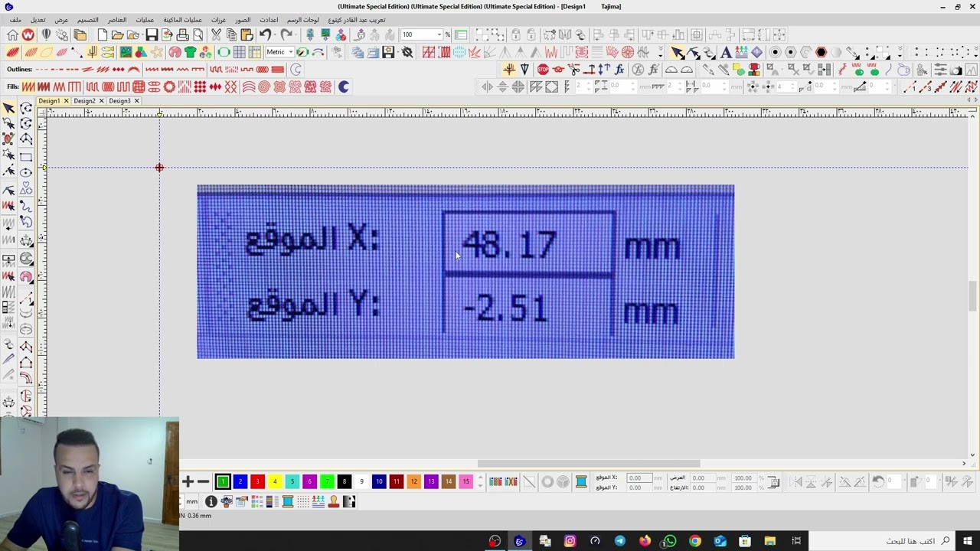Select red color swatch 3
Image resolution: width=980 pixels, height=551 pixels.
point(257,481)
